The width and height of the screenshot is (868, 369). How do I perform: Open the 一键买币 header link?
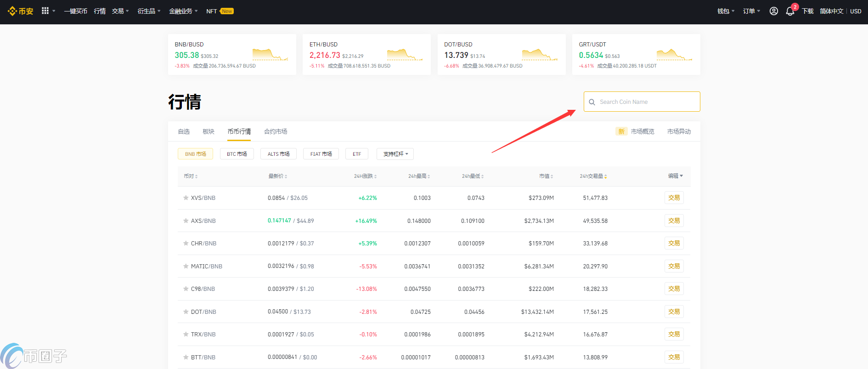[x=76, y=11]
